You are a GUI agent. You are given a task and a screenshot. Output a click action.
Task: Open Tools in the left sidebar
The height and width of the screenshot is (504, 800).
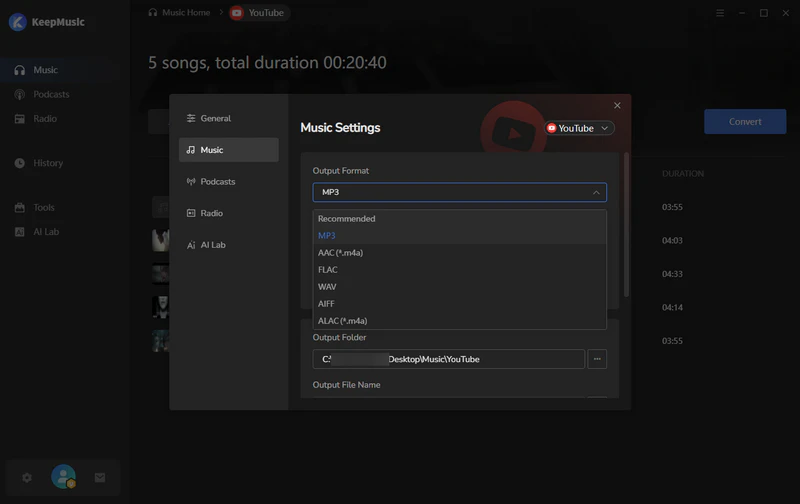tap(44, 208)
